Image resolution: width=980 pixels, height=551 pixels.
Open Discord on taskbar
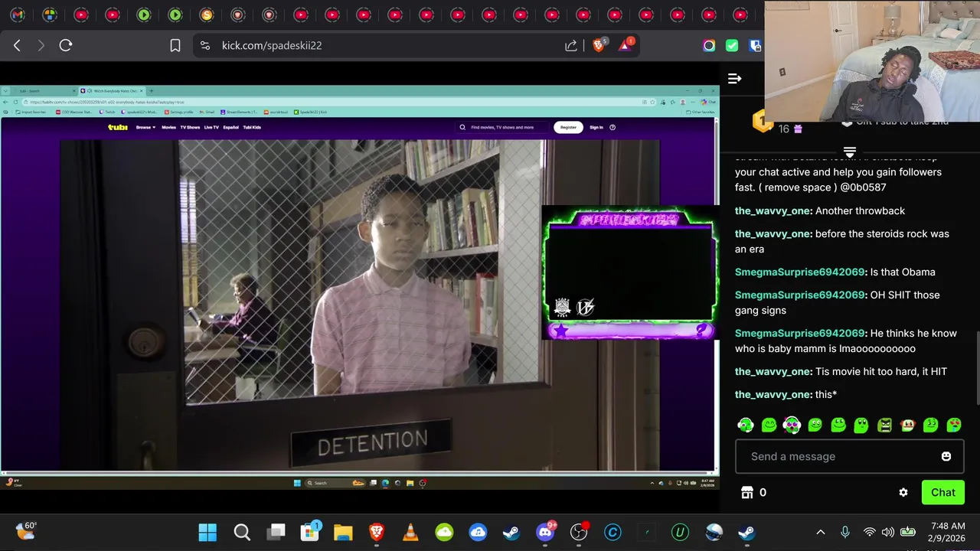pyautogui.click(x=545, y=532)
